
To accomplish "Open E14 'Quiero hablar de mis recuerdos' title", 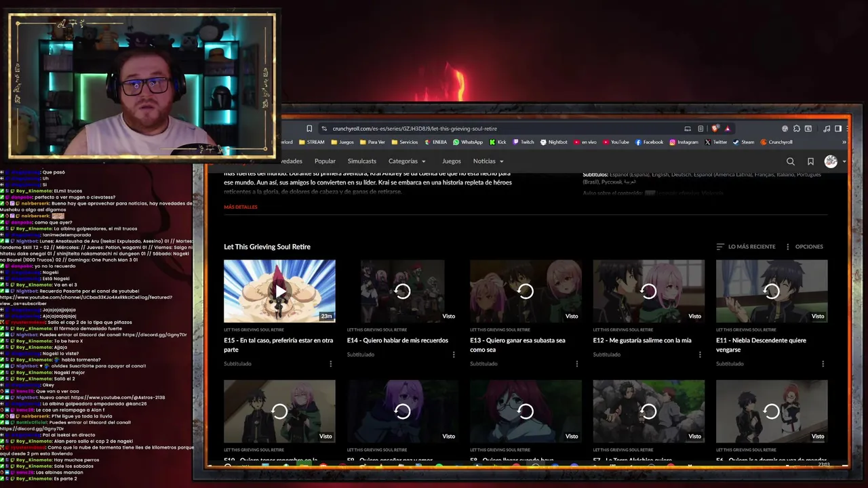I will pyautogui.click(x=397, y=340).
